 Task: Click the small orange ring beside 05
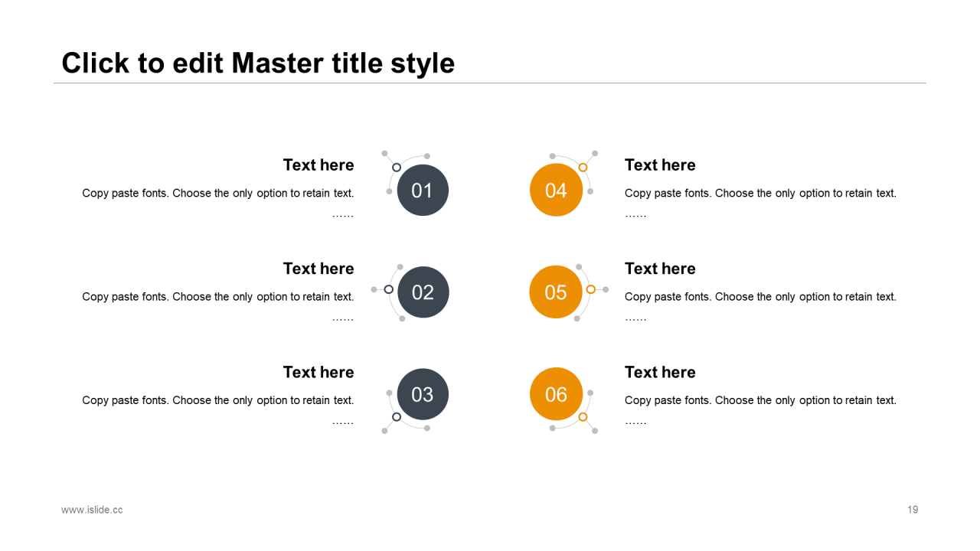pos(590,289)
